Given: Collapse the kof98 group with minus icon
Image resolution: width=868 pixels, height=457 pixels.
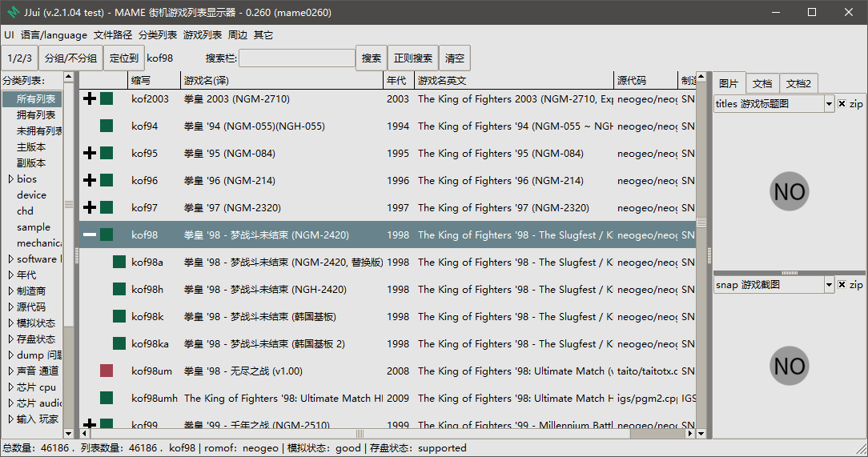Looking at the screenshot, I should [89, 235].
